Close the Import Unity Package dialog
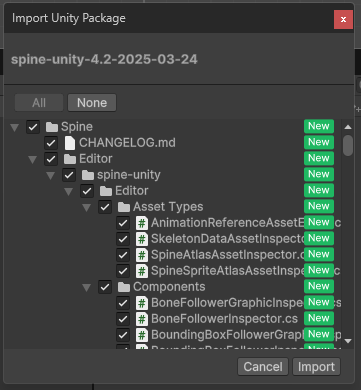The height and width of the screenshot is (390, 361). [x=343, y=19]
